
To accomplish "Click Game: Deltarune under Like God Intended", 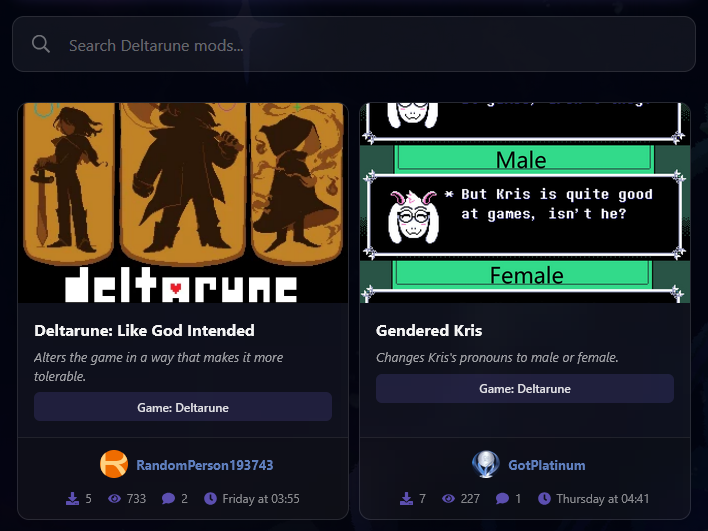I will (x=183, y=407).
